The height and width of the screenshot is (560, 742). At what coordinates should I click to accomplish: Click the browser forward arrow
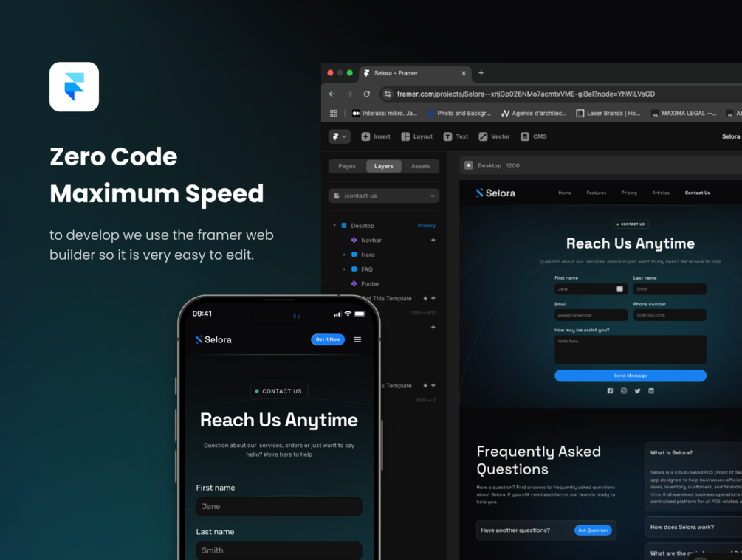click(x=349, y=94)
